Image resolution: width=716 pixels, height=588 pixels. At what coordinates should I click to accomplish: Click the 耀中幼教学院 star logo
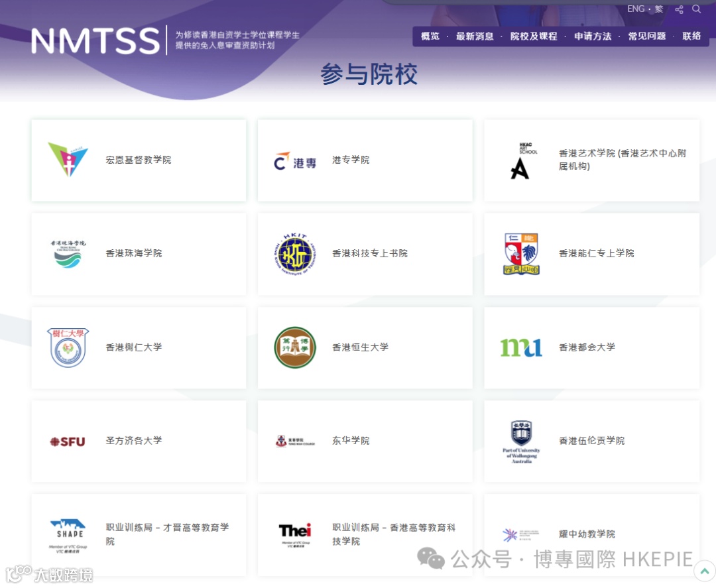[x=520, y=534]
